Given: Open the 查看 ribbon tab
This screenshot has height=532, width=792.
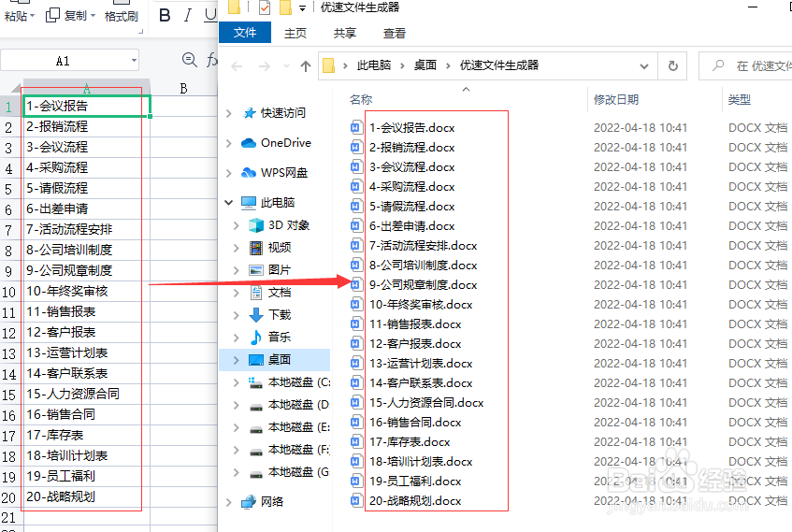Looking at the screenshot, I should [x=394, y=34].
